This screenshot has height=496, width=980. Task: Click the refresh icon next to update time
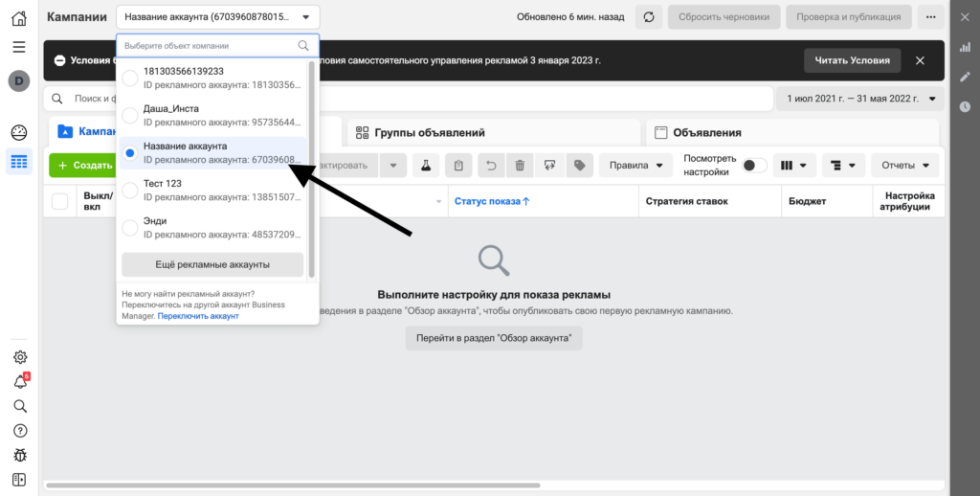coord(649,17)
